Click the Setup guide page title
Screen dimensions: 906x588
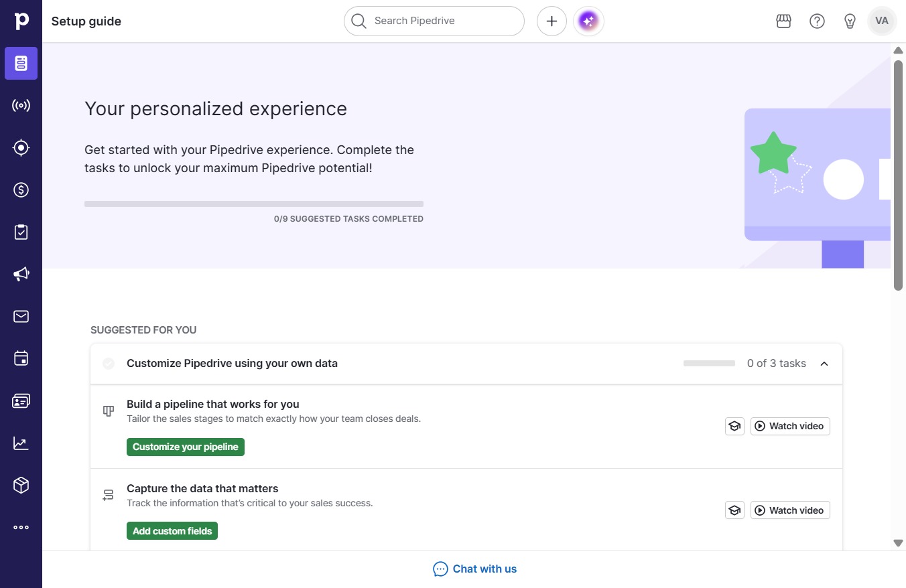tap(86, 21)
